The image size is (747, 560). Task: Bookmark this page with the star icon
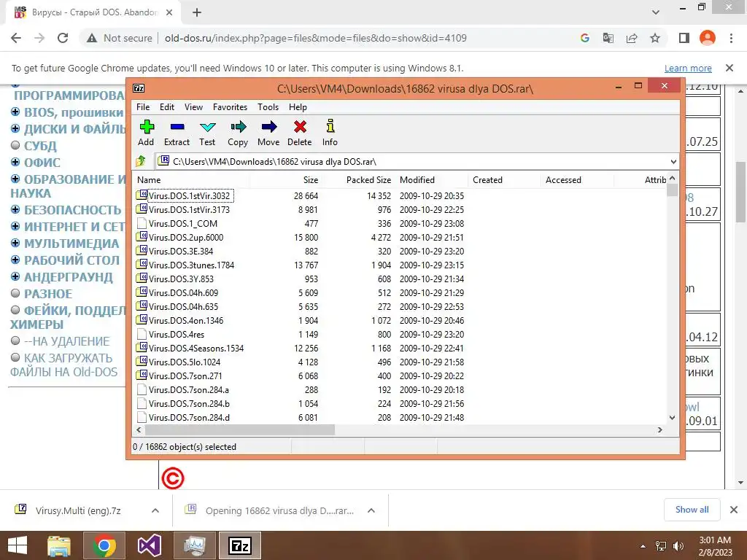click(x=655, y=38)
